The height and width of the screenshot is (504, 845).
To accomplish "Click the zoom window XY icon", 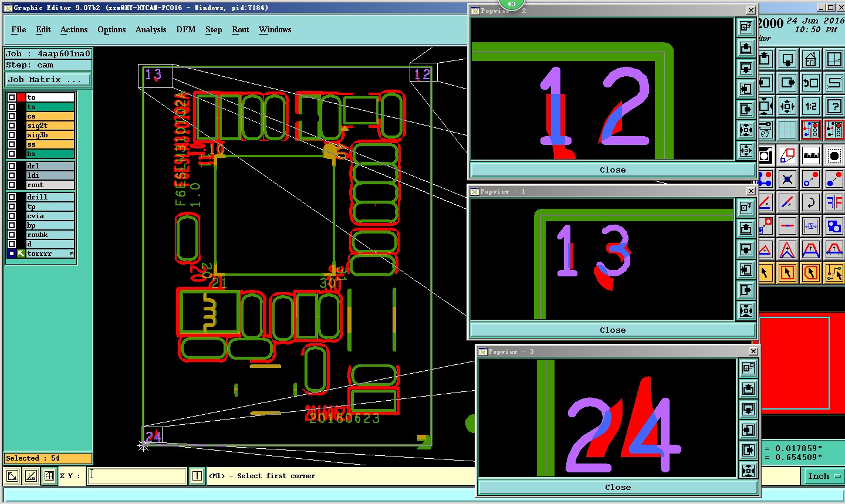I will click(x=834, y=59).
